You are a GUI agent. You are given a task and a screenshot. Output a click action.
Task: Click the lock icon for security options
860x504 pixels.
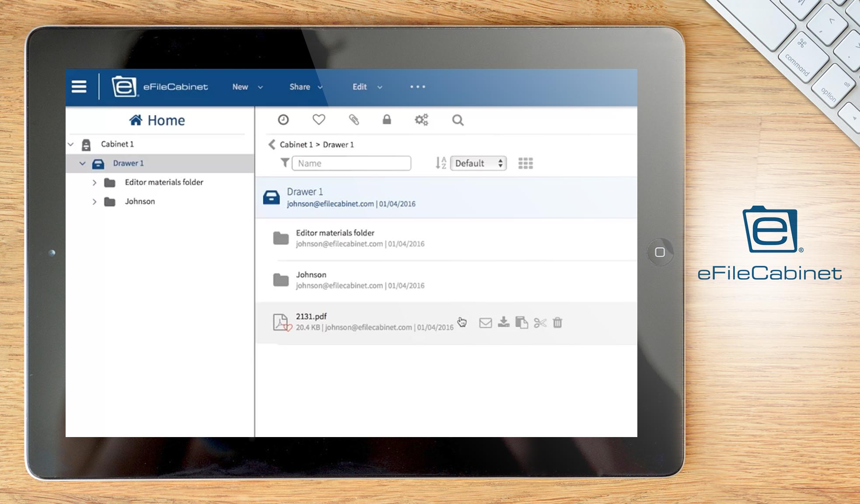(x=388, y=120)
